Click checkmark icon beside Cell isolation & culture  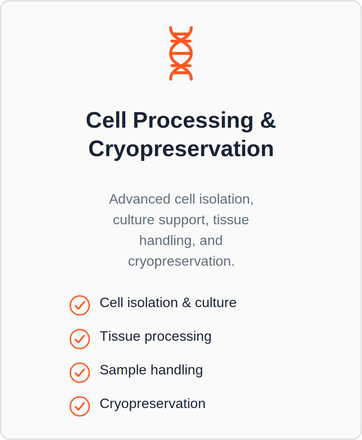(x=80, y=305)
